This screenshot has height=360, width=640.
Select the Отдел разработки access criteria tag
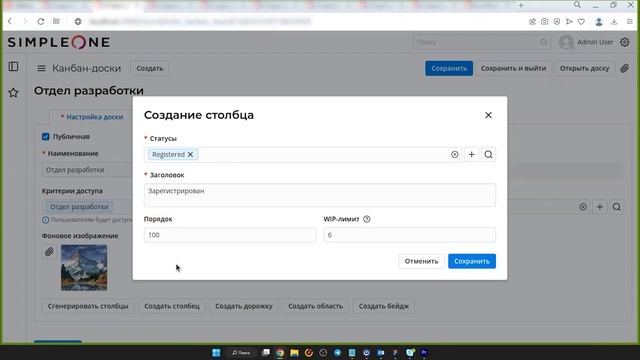(79, 207)
